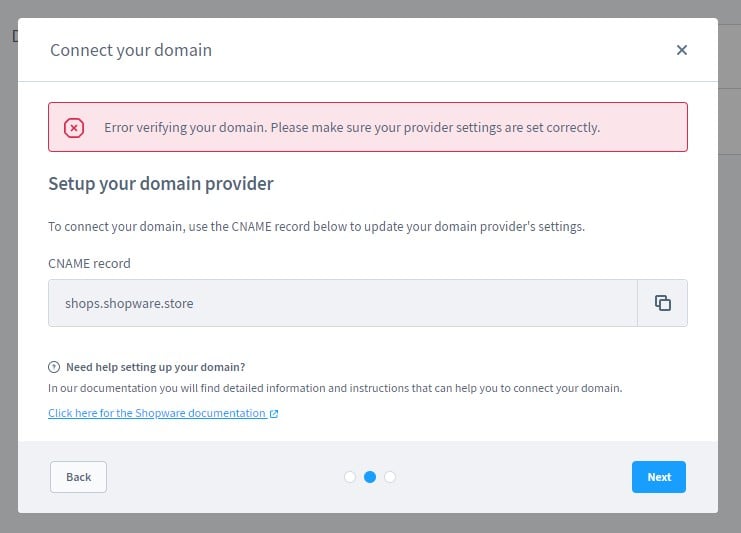
Task: Click the external link icon after documentation link
Action: (274, 414)
